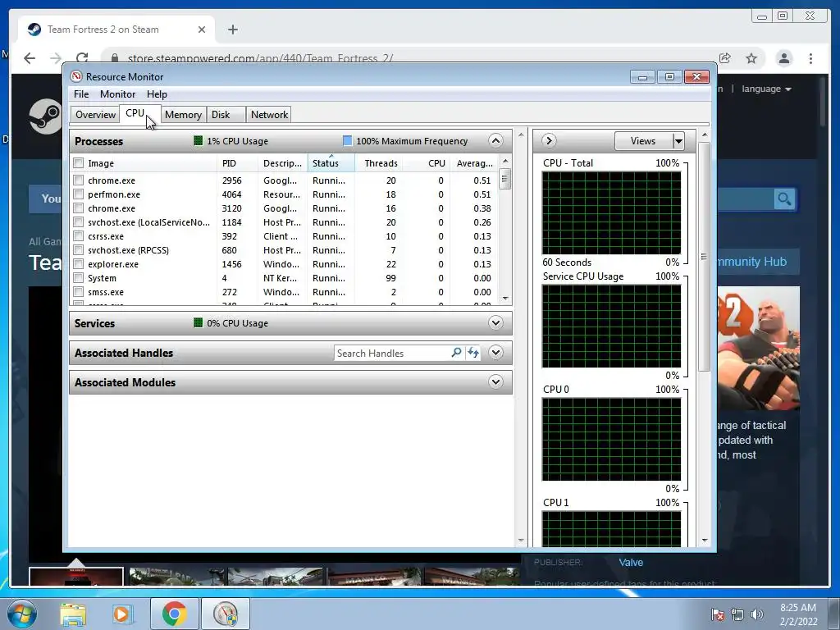Open Chrome profile avatar icon
The image size is (840, 630).
[x=783, y=58]
